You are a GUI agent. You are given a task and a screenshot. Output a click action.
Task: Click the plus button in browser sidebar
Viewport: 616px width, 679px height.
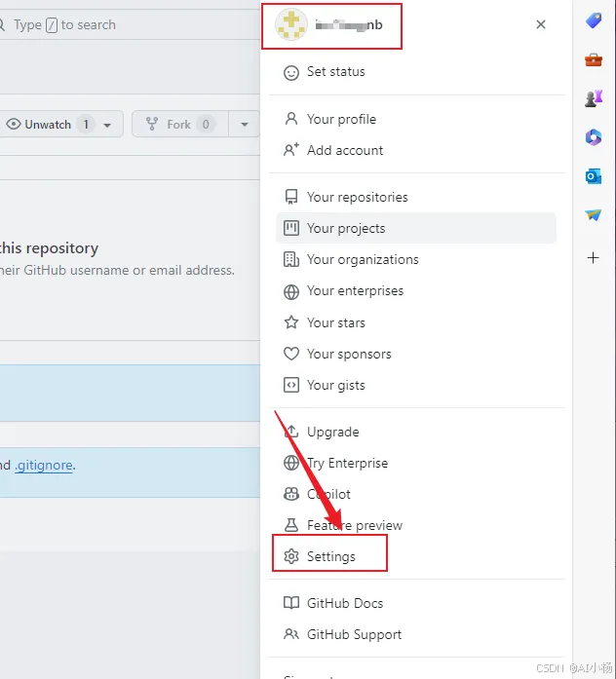(593, 258)
